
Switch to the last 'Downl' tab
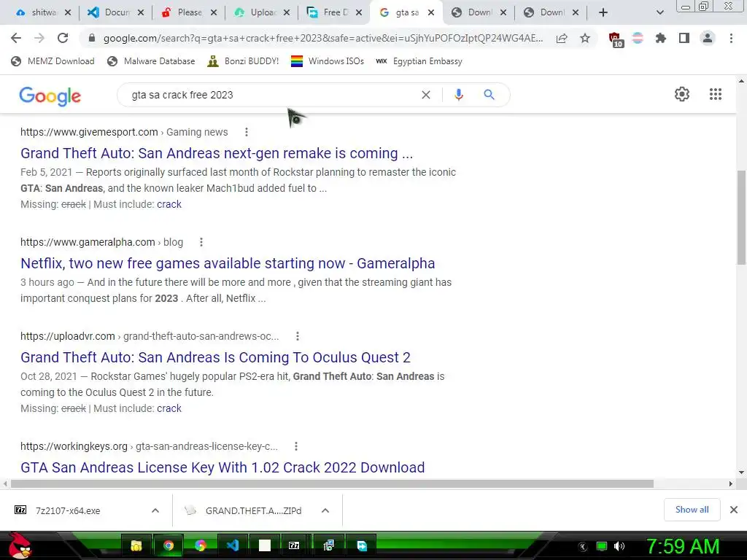(x=551, y=12)
